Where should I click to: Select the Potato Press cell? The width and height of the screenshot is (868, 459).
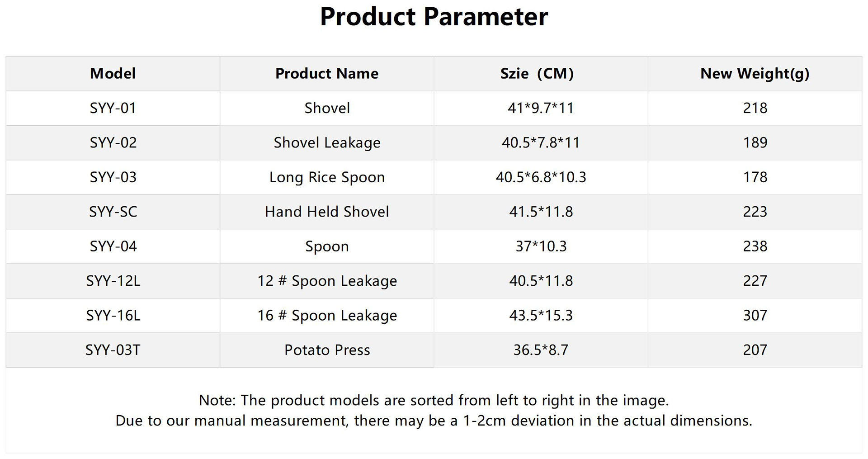pos(327,350)
